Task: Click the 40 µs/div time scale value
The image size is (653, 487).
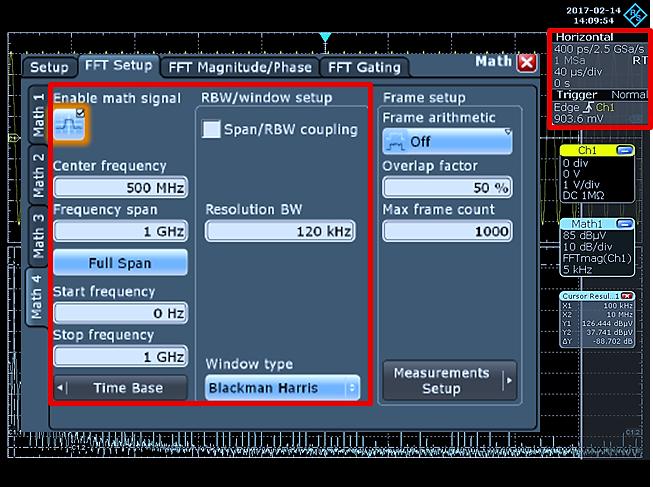Action: coord(578,72)
